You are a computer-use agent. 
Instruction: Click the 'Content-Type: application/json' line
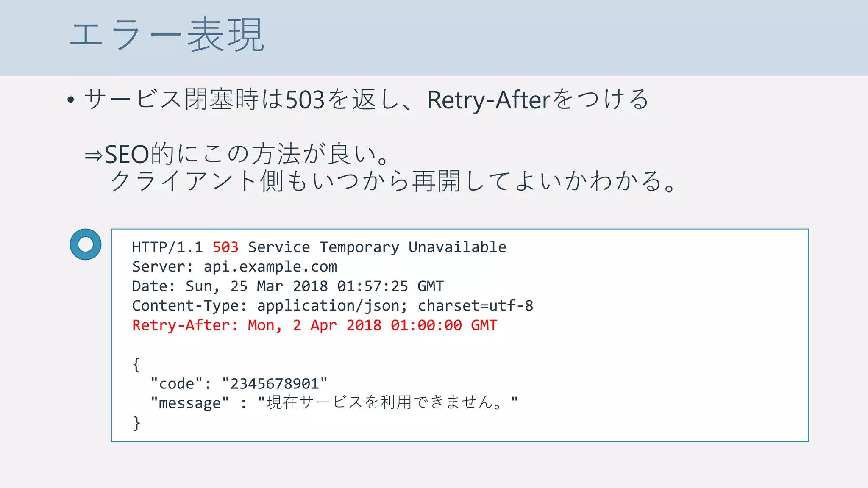333,306
